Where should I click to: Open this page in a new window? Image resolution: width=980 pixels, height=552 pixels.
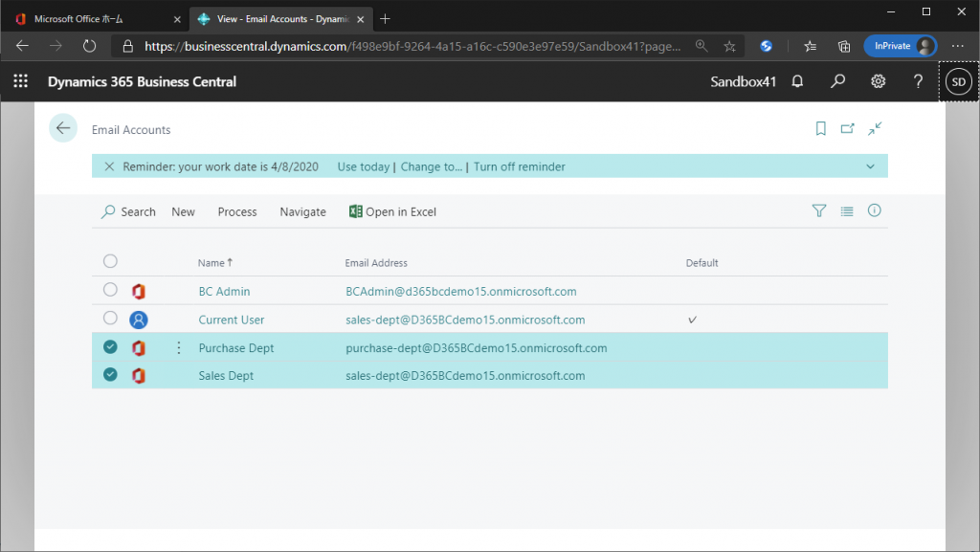coord(848,128)
